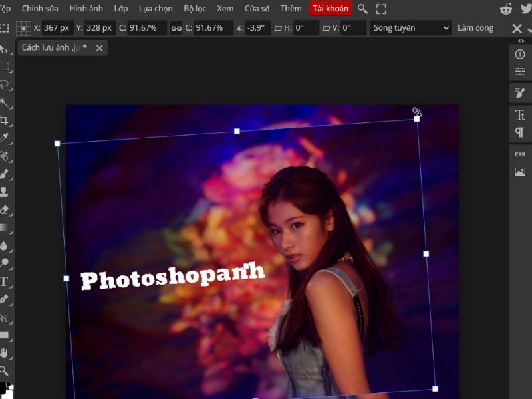Open the Thêm menu

291,9
